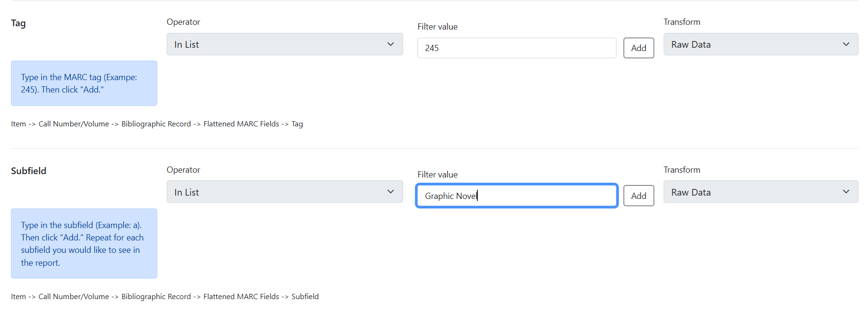868x312 pixels.
Task: Click Operator label in the Tag row
Action: tap(183, 22)
